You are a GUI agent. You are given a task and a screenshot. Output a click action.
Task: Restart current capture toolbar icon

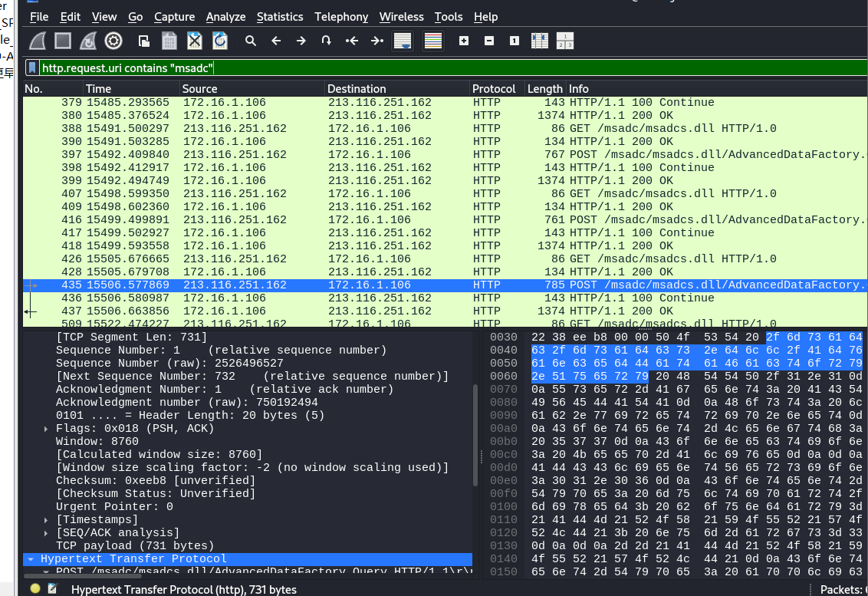coord(88,41)
